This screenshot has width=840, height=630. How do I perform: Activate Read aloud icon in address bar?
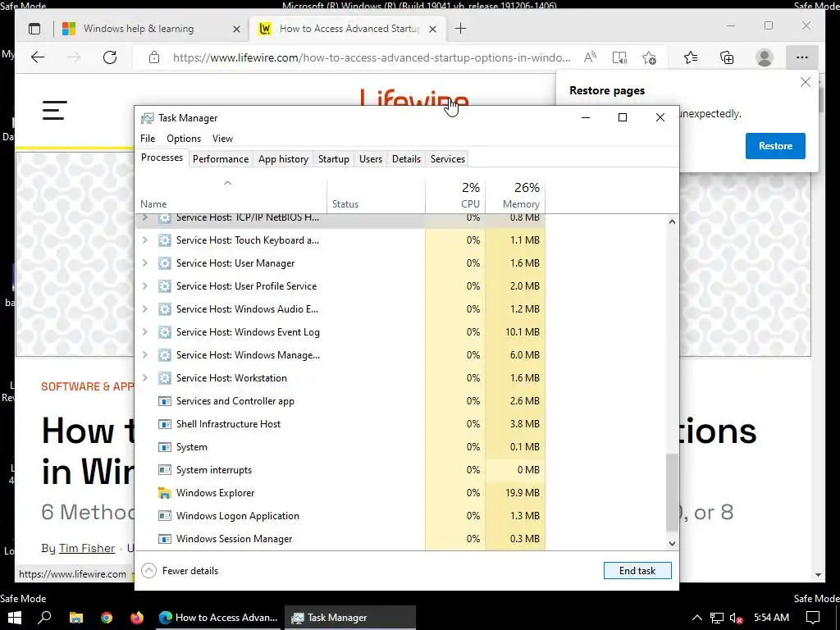[x=590, y=57]
